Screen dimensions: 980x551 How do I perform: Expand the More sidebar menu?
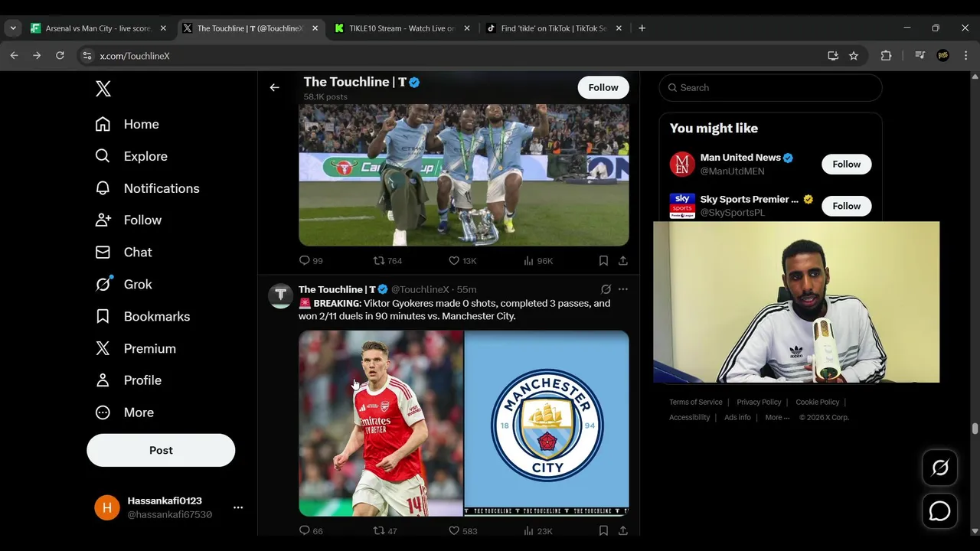[x=124, y=412]
